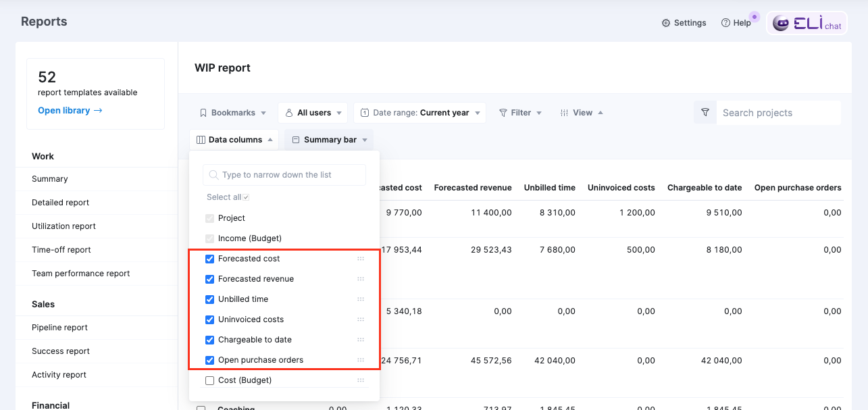
Task: Open the All users selector
Action: 313,113
